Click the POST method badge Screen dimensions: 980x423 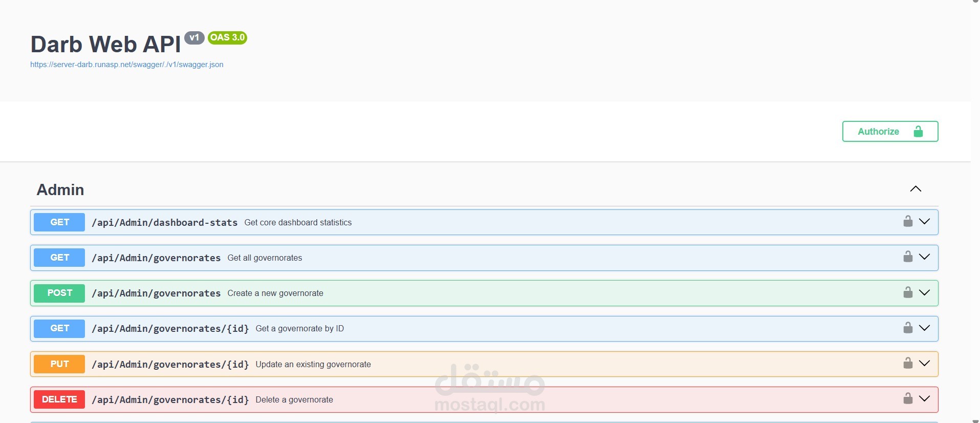pyautogui.click(x=59, y=293)
